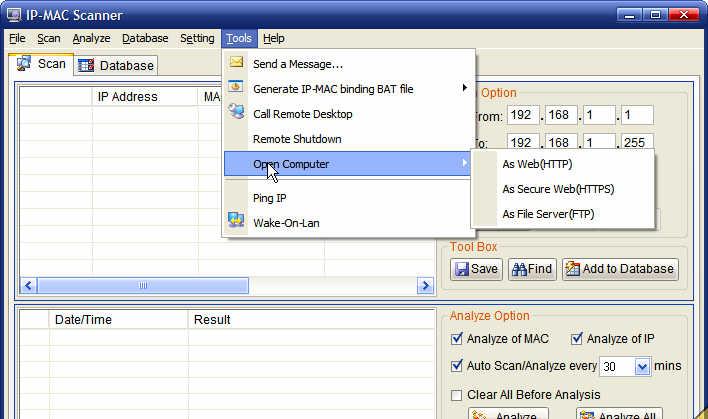The image size is (708, 419).
Task: Choose Call Remote Desktop
Action: (349, 114)
